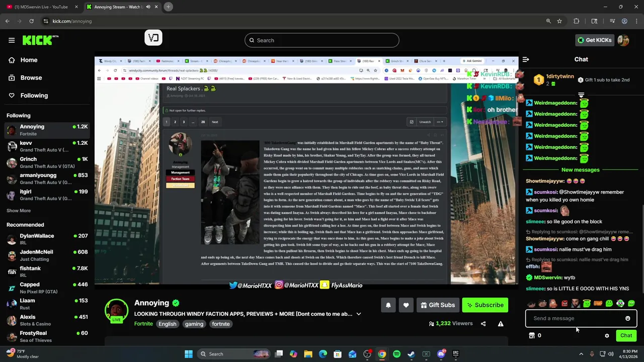The width and height of the screenshot is (644, 362).
Task: Expand the stream title chevron
Action: tap(358, 314)
